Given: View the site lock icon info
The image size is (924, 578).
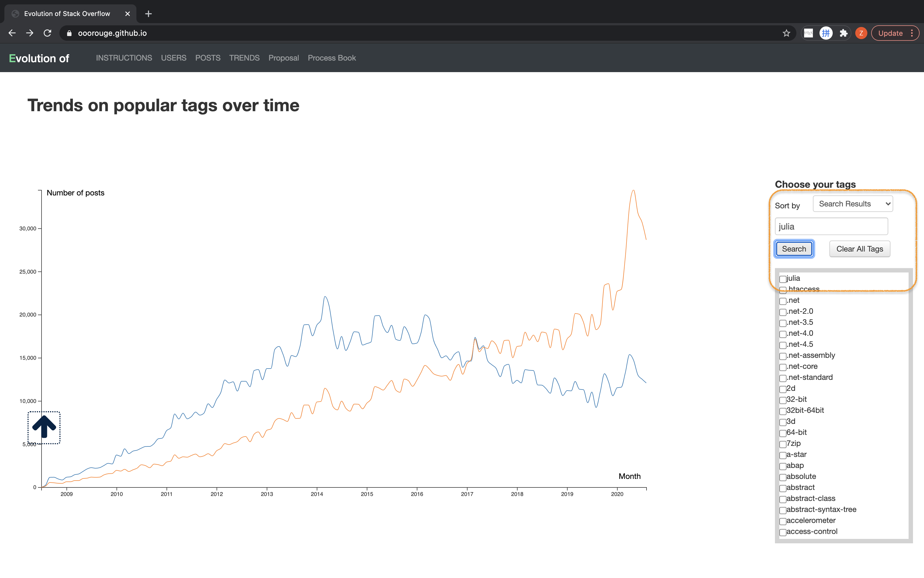Looking at the screenshot, I should [x=69, y=33].
